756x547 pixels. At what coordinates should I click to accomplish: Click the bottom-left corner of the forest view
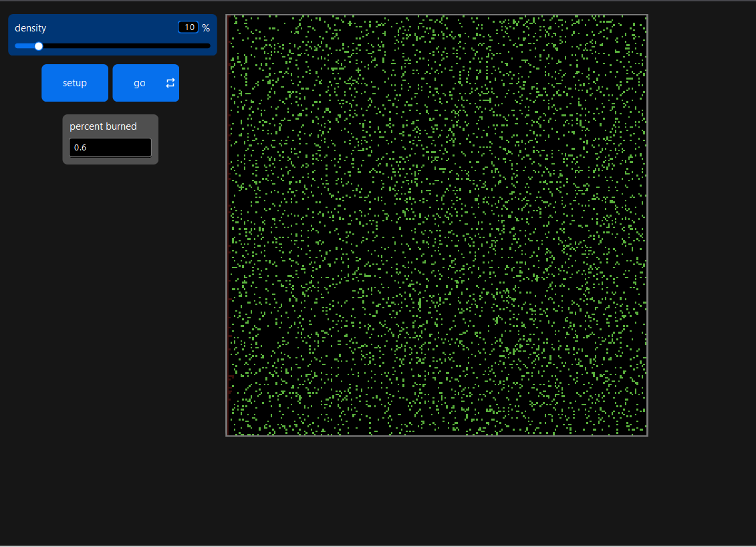pos(228,434)
